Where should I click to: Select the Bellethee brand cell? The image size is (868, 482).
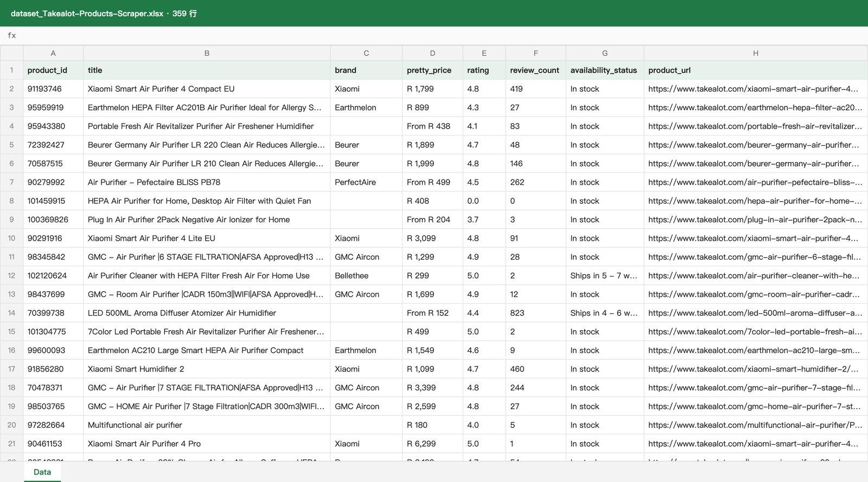tap(366, 275)
